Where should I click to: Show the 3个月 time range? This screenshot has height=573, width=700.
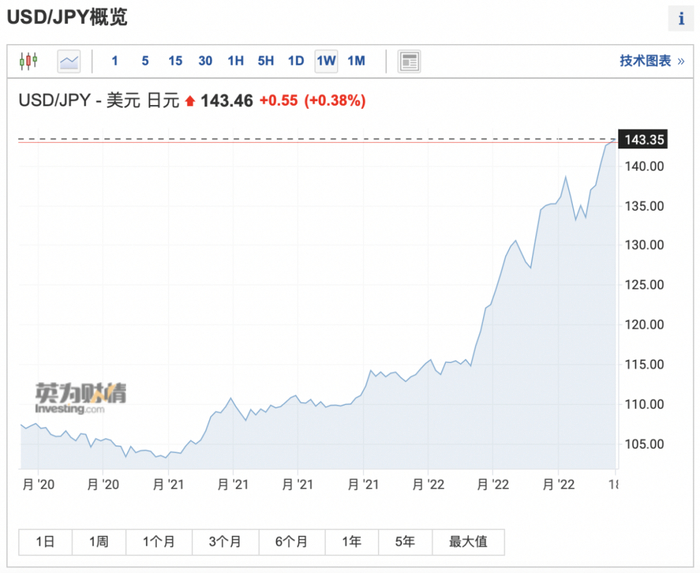click(225, 542)
